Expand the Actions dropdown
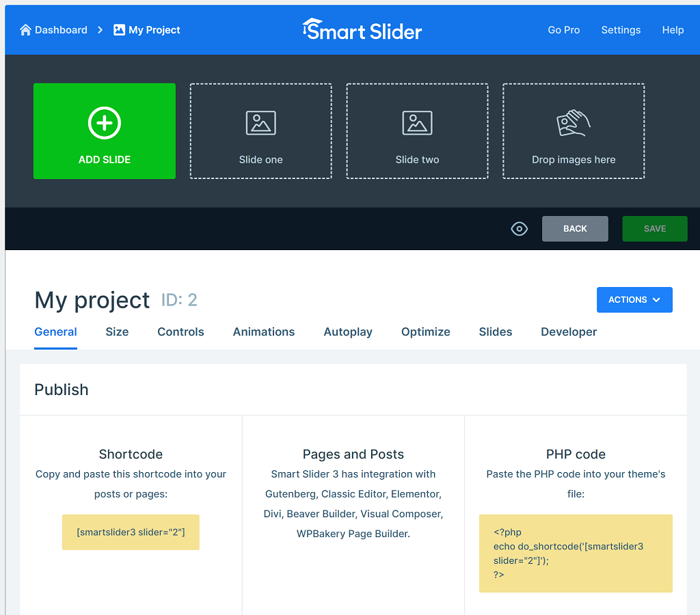 [634, 300]
